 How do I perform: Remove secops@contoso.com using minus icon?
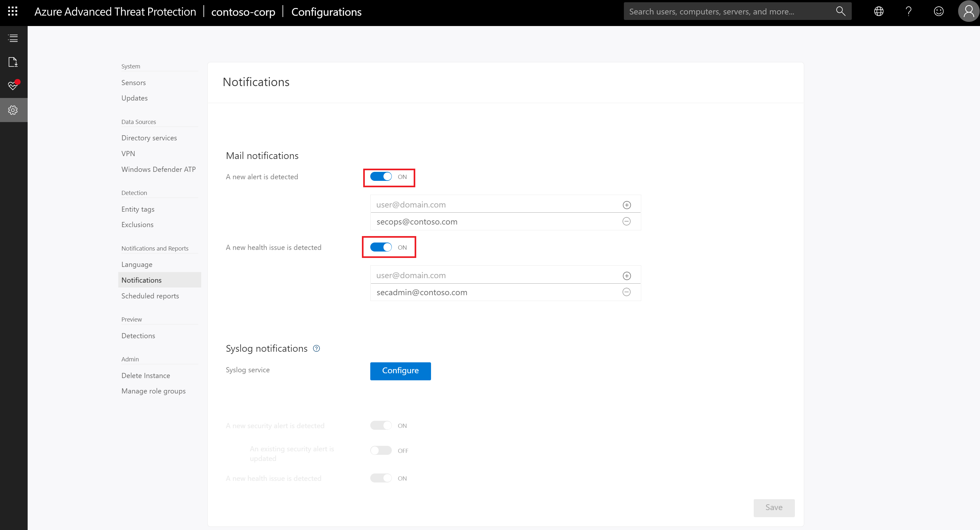[x=626, y=221]
